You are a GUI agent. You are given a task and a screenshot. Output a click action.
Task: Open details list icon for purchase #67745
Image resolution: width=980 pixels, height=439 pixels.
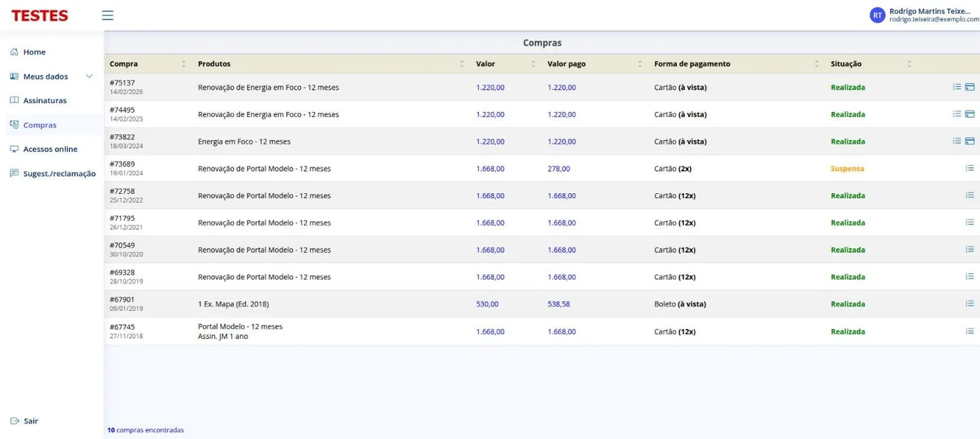point(969,331)
